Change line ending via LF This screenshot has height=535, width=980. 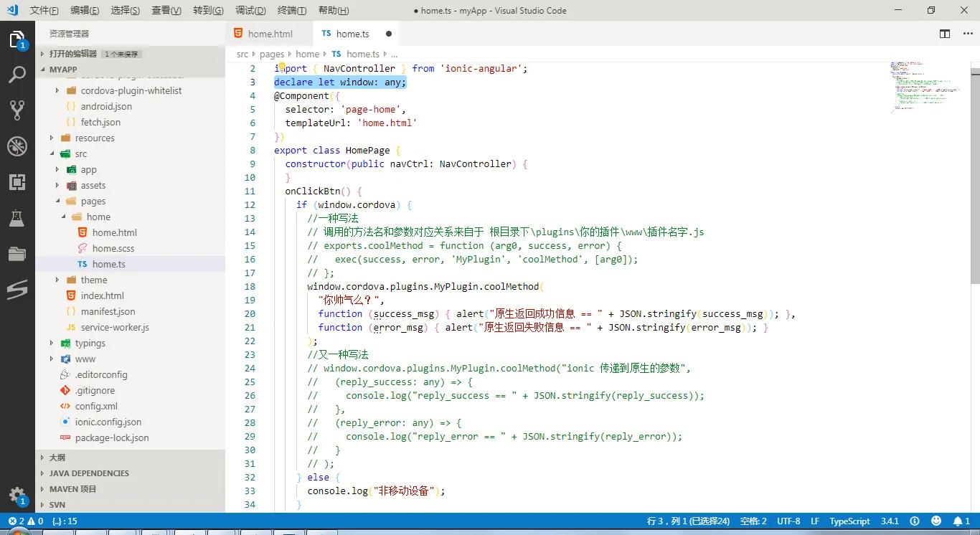pos(815,521)
